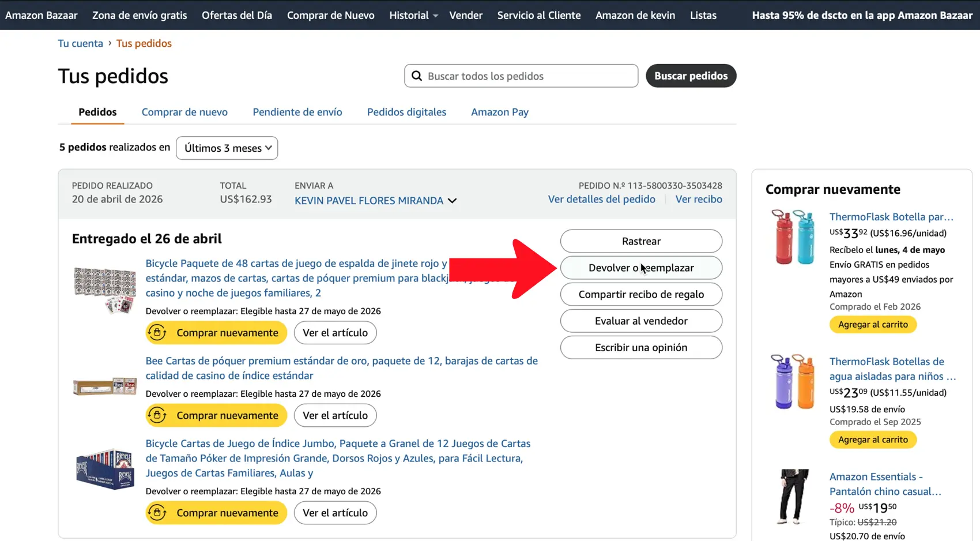Click the Tus pedidos breadcrumb
980x541 pixels.
(x=144, y=43)
